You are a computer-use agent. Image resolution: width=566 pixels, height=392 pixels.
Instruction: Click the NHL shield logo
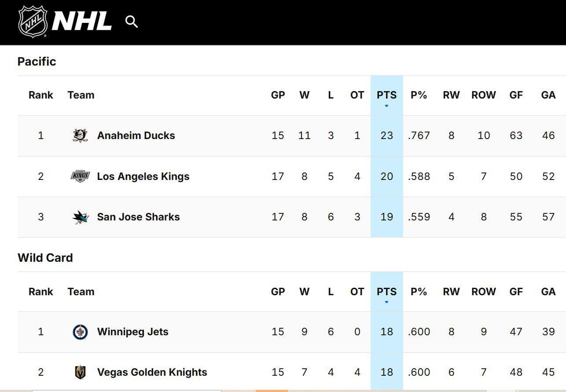point(33,22)
